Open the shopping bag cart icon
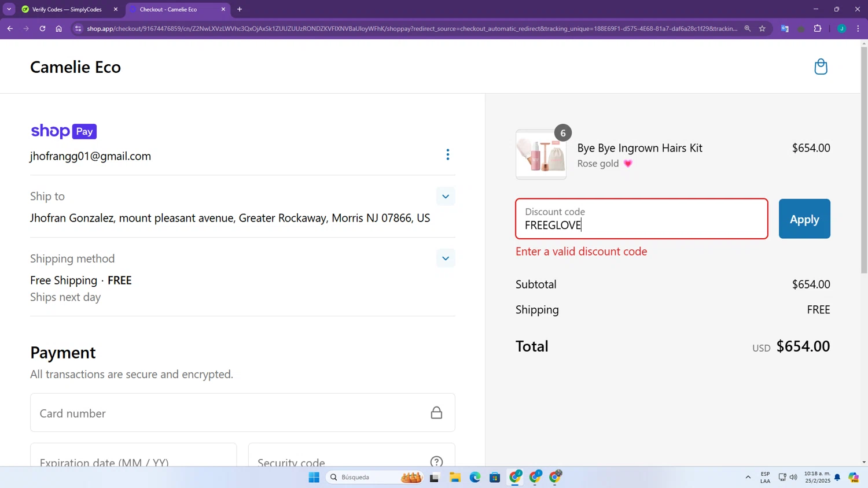Viewport: 868px width, 488px height. [x=821, y=66]
